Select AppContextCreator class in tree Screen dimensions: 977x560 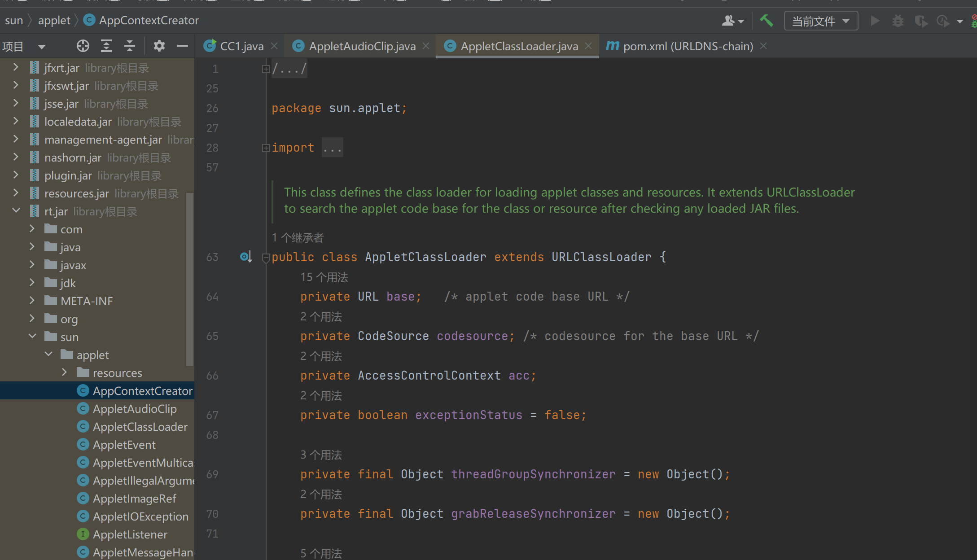(x=97, y=390)
